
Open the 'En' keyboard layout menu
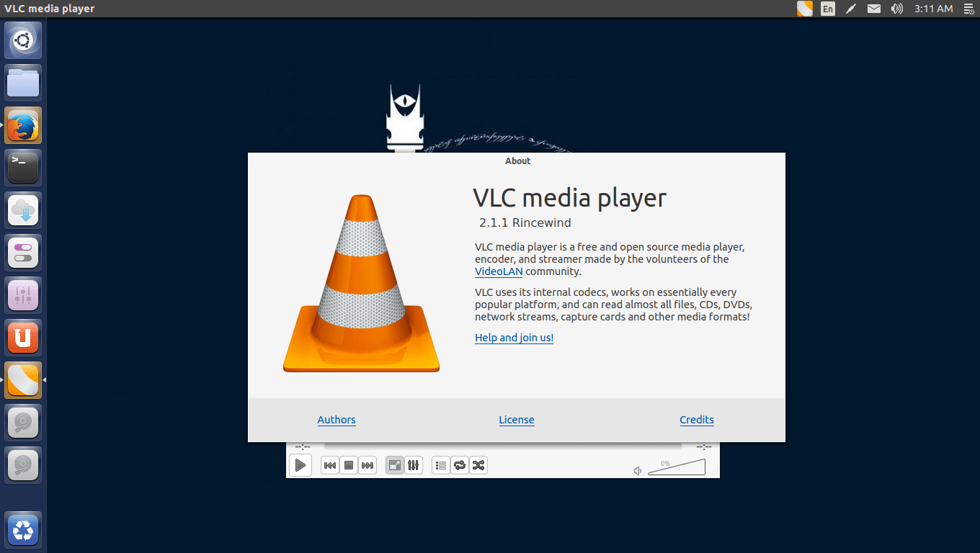pyautogui.click(x=828, y=9)
